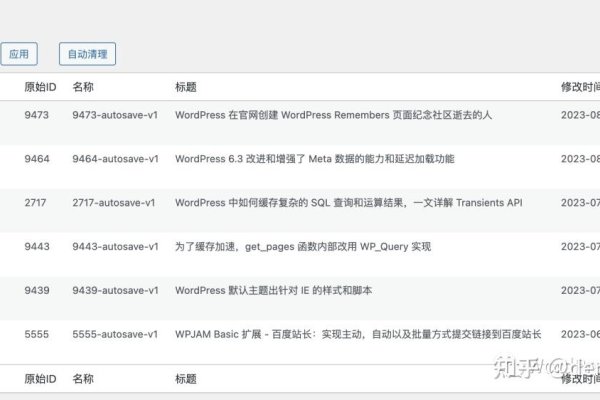Click the 原始ID footer column label
Image resolution: width=600 pixels, height=400 pixels.
click(x=40, y=379)
